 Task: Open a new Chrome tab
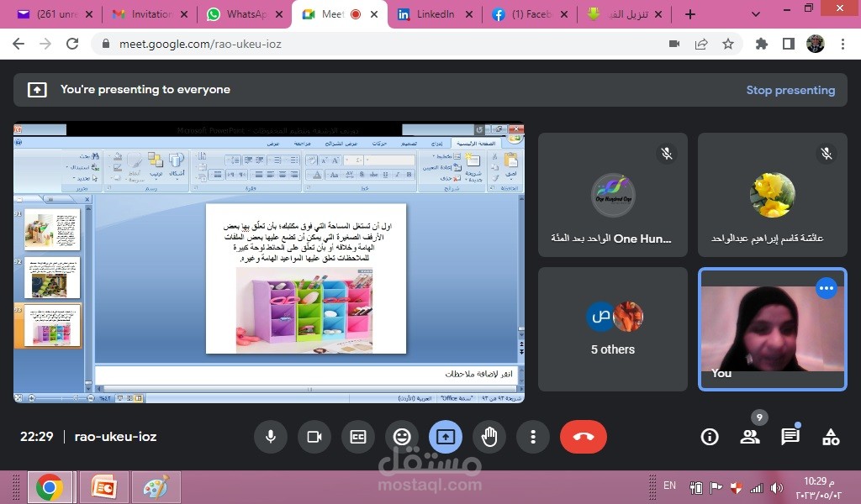tap(690, 14)
